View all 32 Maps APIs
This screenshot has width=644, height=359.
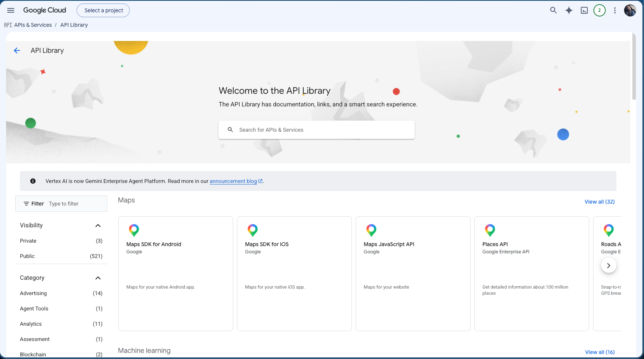pyautogui.click(x=600, y=202)
